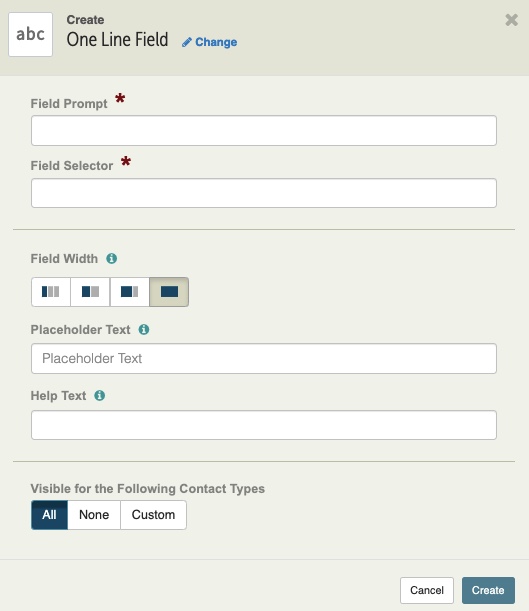Focus the Field Selector input box
This screenshot has height=611, width=529.
264,193
